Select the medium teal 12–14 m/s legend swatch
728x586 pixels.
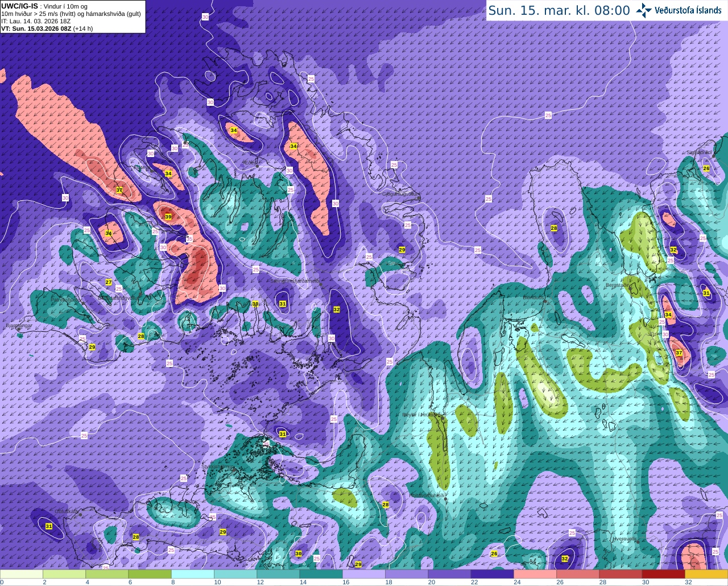click(278, 574)
